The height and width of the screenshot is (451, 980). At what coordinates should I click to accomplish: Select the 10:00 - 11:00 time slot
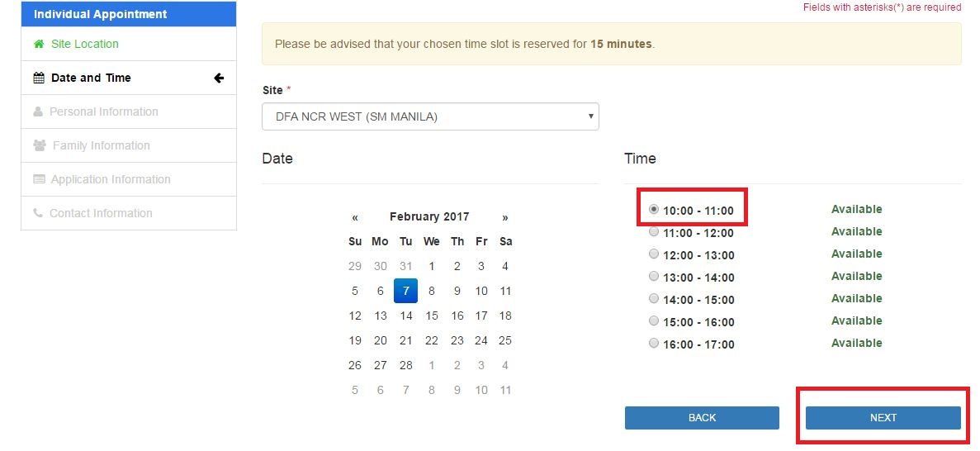[x=654, y=210]
